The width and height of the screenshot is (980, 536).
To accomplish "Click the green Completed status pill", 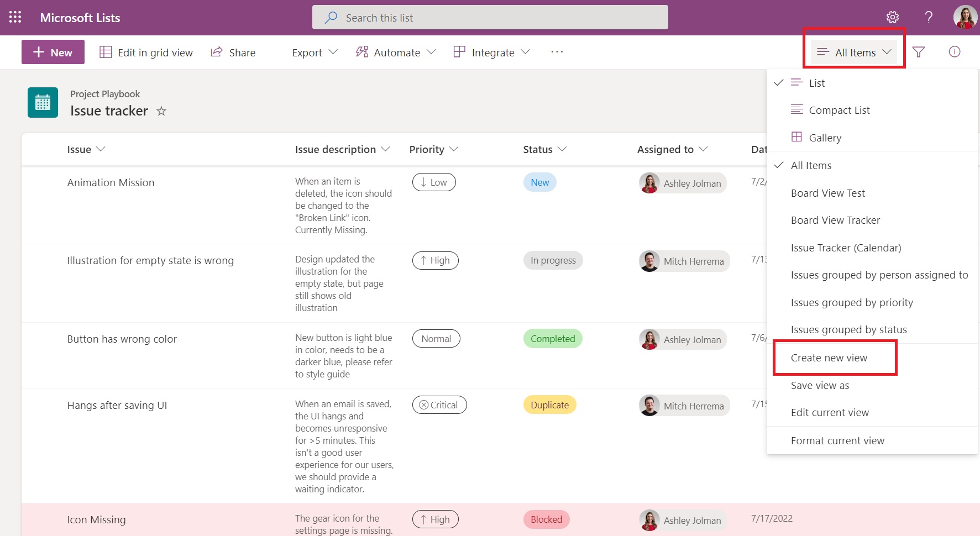I will click(x=553, y=339).
